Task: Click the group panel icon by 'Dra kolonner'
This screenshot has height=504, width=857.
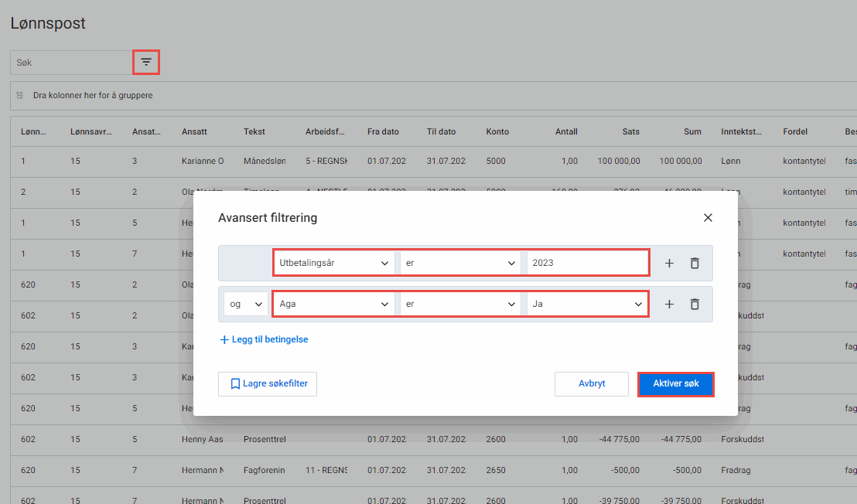Action: point(20,96)
